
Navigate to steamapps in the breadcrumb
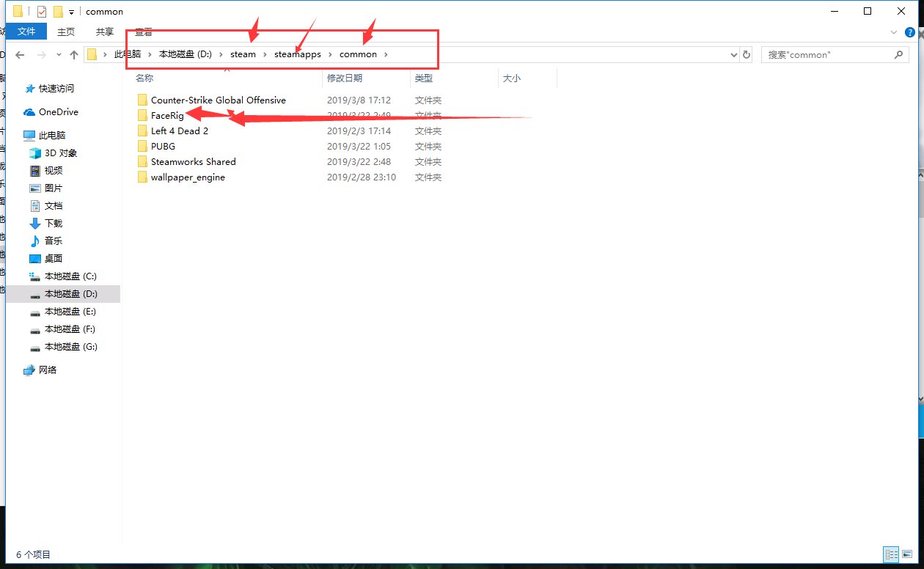(298, 54)
